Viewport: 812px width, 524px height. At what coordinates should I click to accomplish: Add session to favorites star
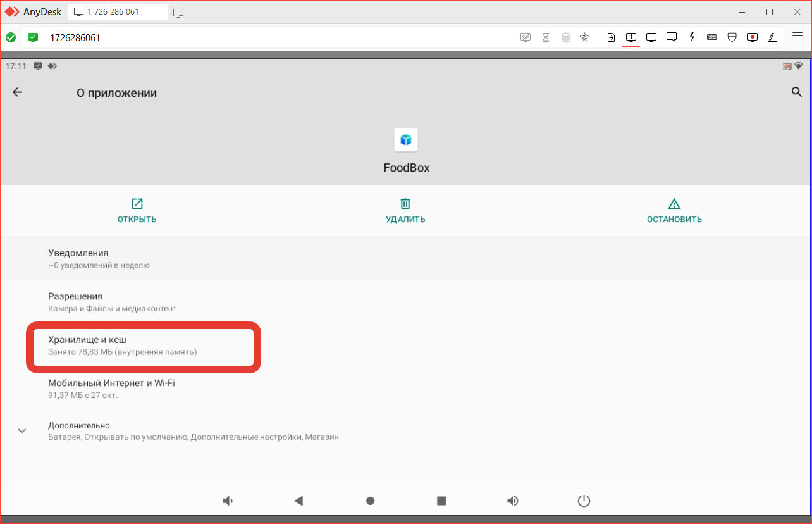(x=585, y=37)
